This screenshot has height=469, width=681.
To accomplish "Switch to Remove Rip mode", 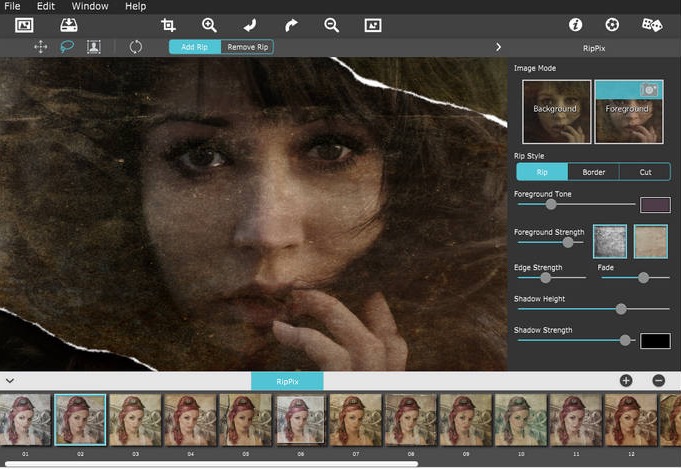I will [x=247, y=47].
